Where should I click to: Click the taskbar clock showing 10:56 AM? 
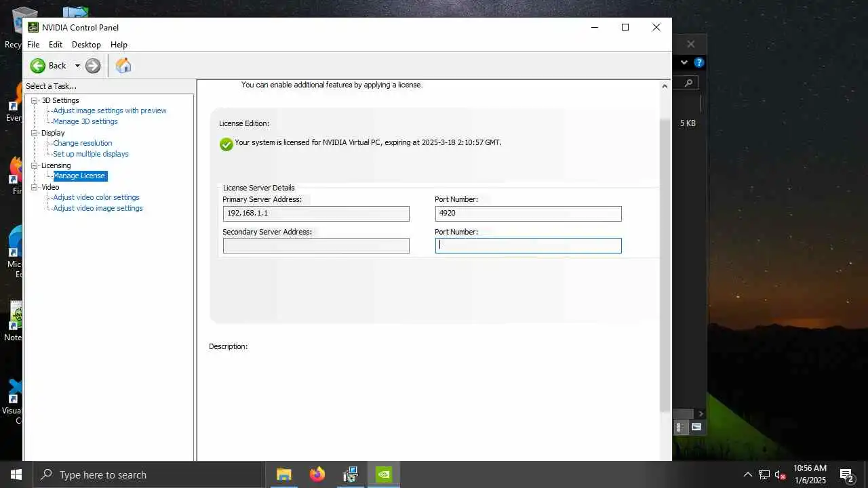810,474
